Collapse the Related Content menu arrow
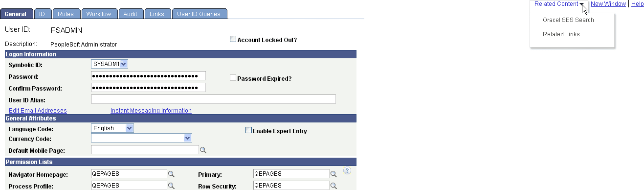 point(582,4)
